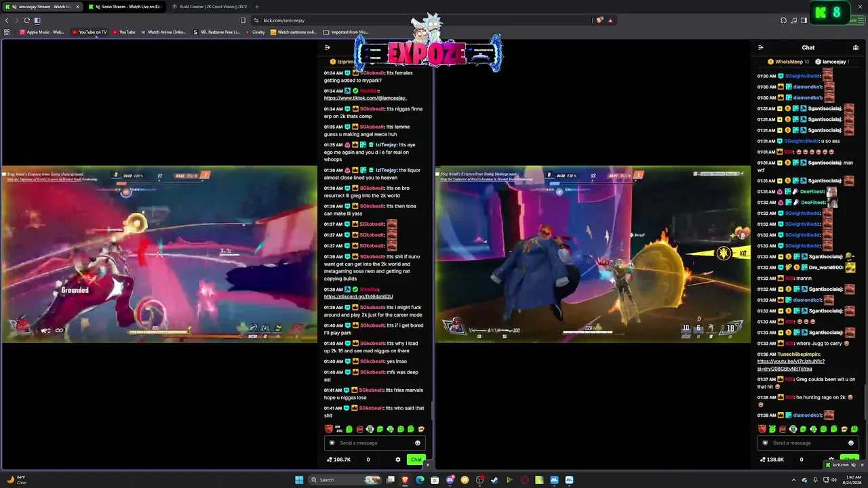Go back to the previous page

pyautogui.click(x=7, y=20)
